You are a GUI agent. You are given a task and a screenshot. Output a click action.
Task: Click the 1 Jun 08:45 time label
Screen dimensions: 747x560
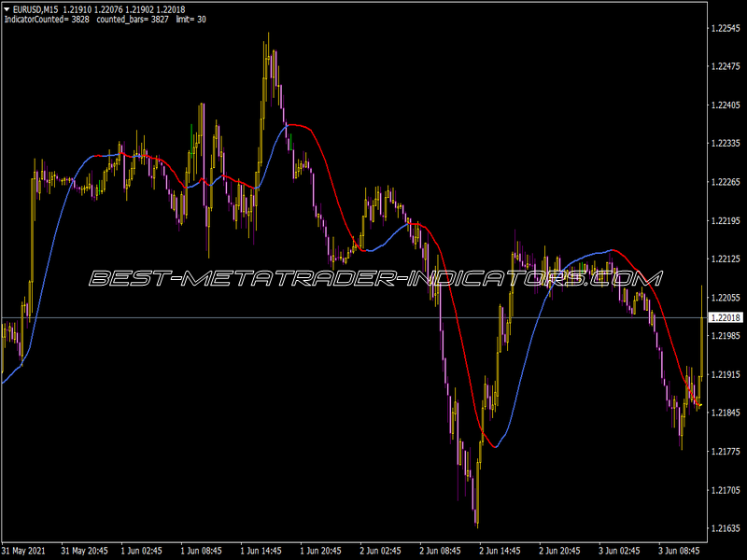pyautogui.click(x=201, y=551)
